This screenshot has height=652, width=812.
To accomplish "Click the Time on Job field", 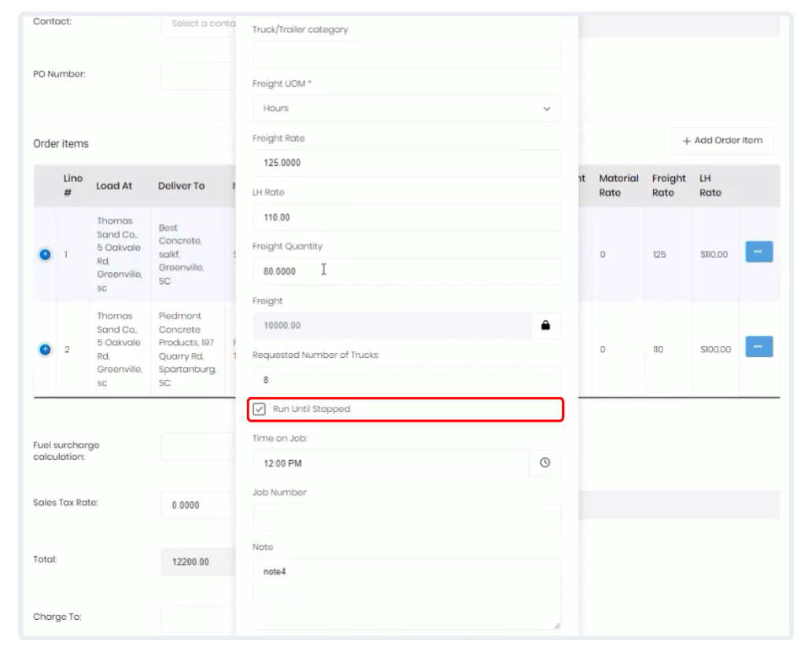I will coord(390,463).
